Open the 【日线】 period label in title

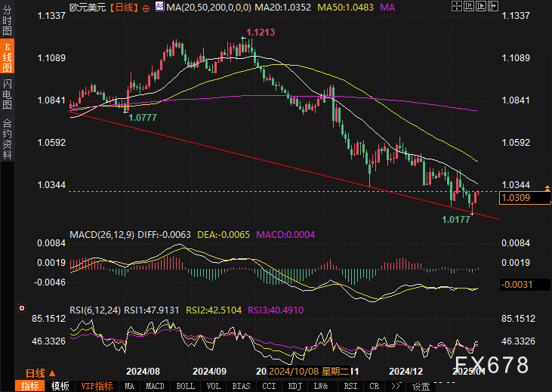point(124,8)
